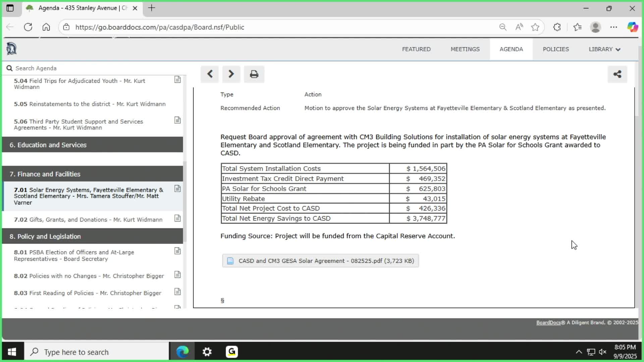Switch to the Meetings tab
The width and height of the screenshot is (644, 362).
click(465, 49)
